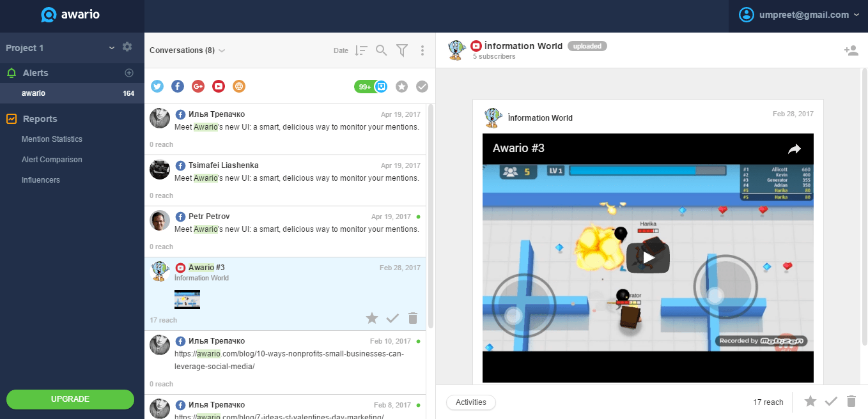Click YouTube icon beside header İnformation World
The height and width of the screenshot is (419, 868).
476,46
